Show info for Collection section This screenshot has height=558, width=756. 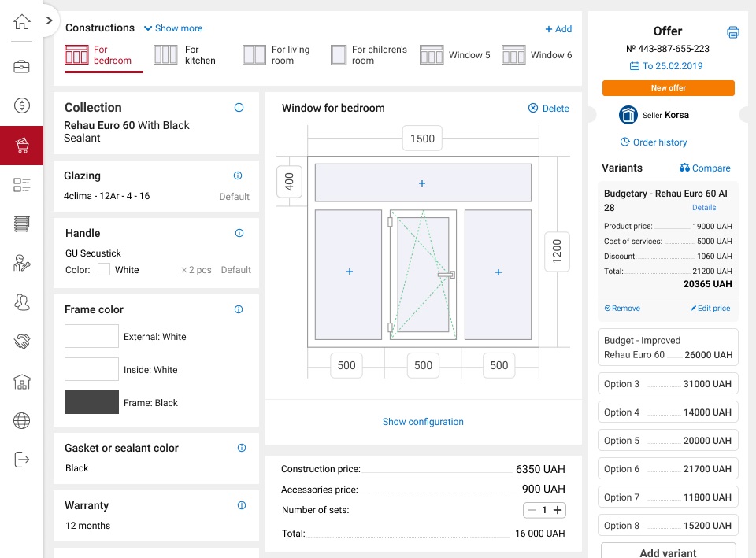point(239,108)
